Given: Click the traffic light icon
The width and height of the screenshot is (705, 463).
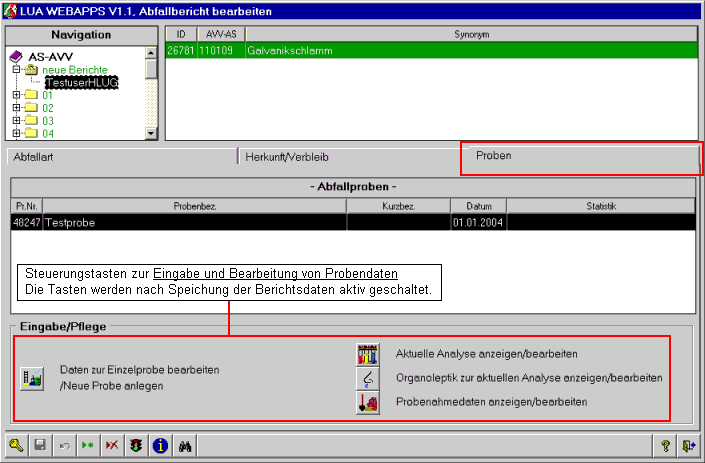Looking at the screenshot, I should pos(135,447).
